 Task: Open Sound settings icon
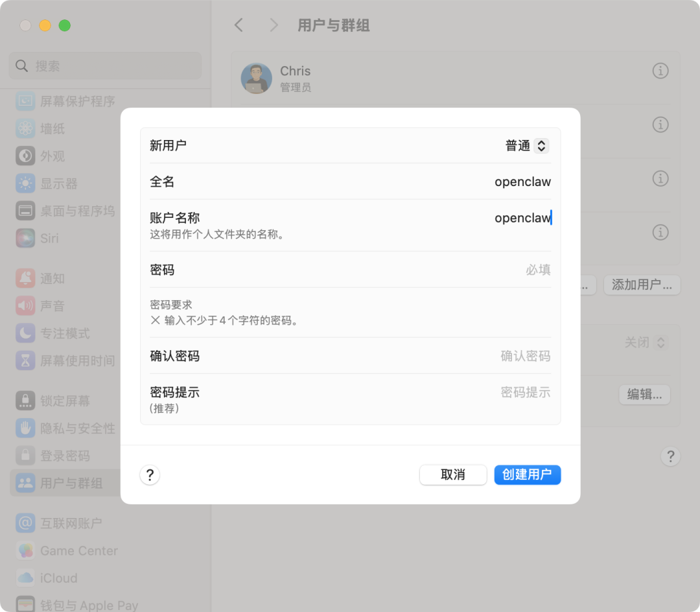pyautogui.click(x=25, y=306)
